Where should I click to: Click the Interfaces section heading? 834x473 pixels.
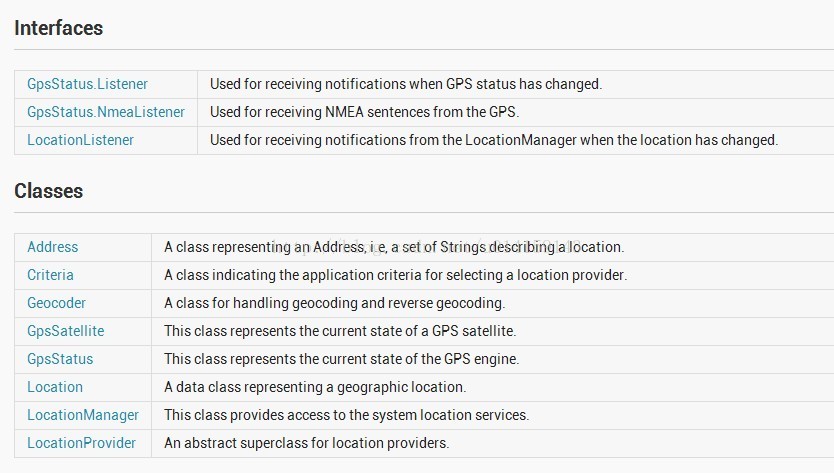tap(59, 28)
